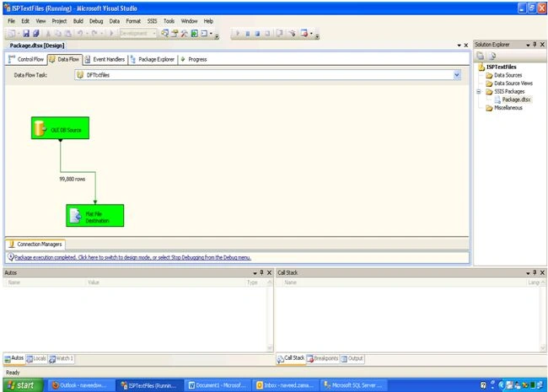Click the green Start Page toolbar icon

point(194,33)
